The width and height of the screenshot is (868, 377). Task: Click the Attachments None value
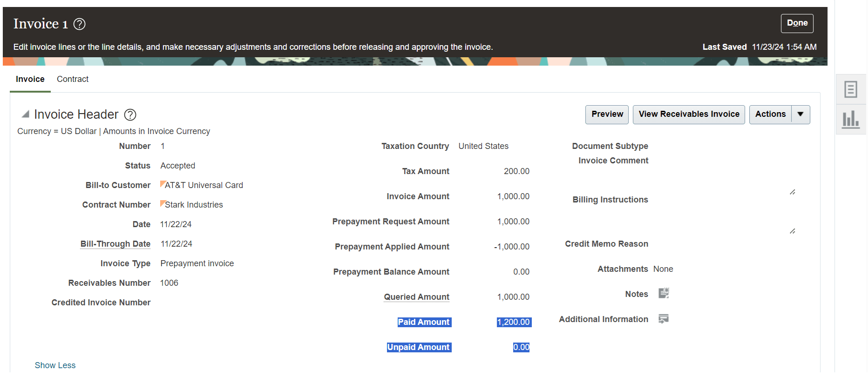(663, 269)
